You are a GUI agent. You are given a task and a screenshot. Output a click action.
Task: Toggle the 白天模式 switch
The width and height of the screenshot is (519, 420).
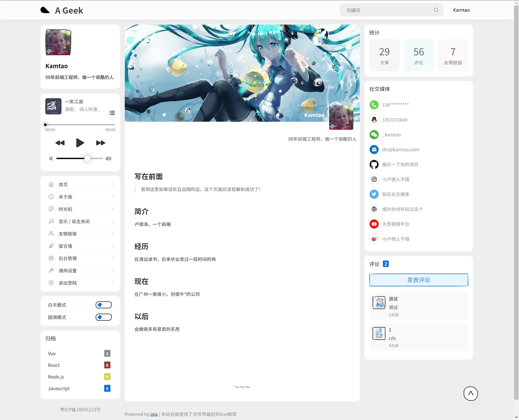point(104,305)
